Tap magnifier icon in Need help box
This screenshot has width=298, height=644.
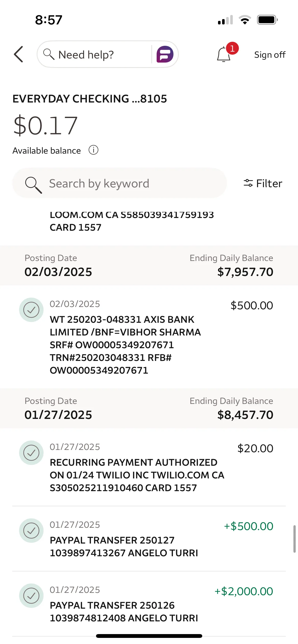pos(49,54)
